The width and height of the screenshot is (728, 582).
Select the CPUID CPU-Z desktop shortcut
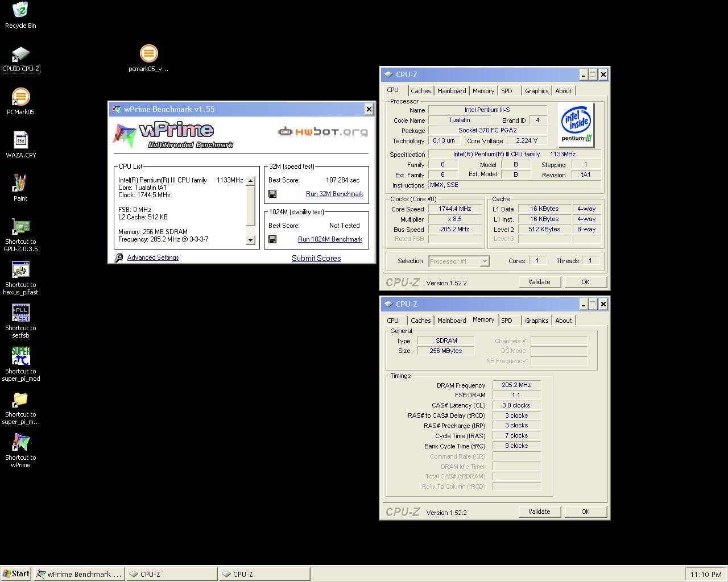pos(20,59)
